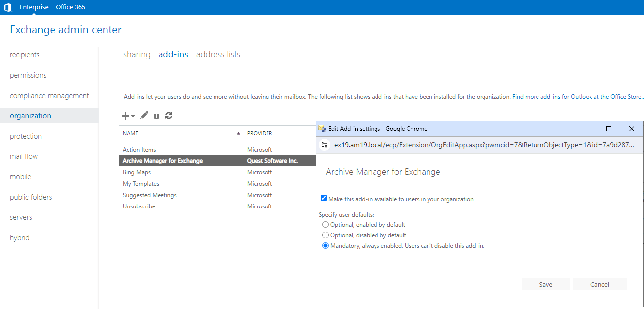The image size is (644, 309).
Task: Open the address lists tab
Action: coord(218,54)
